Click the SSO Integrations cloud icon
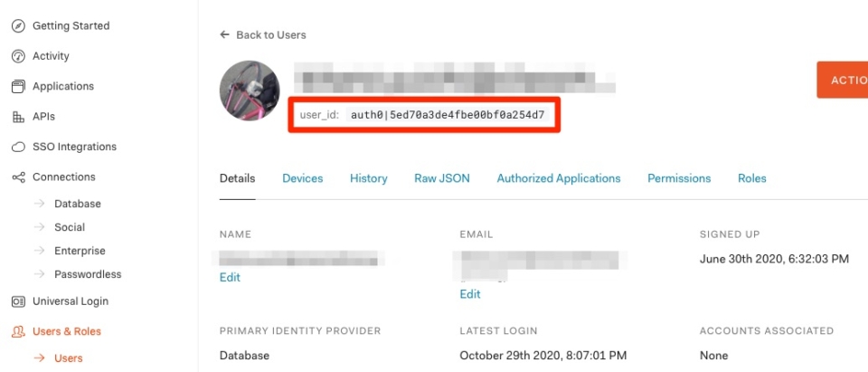The width and height of the screenshot is (868, 372). pos(17,147)
